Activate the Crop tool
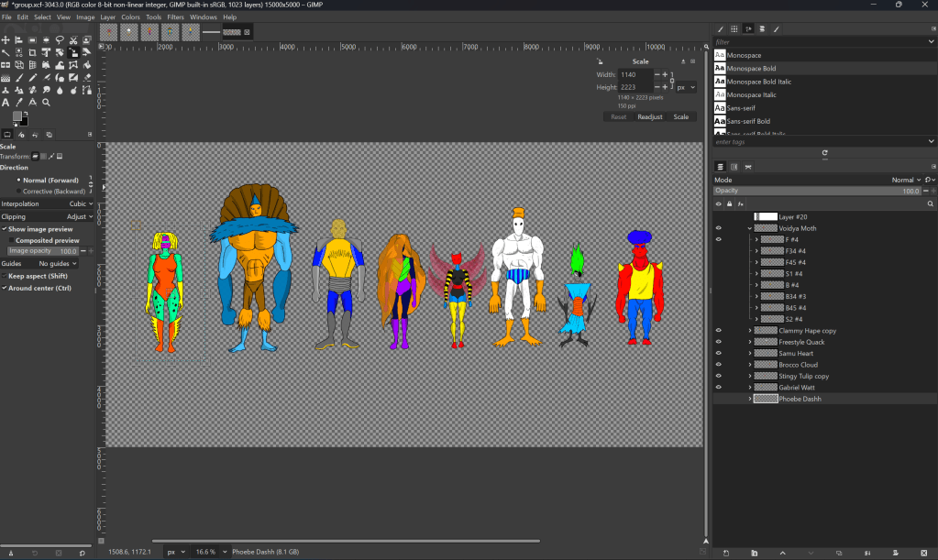This screenshot has height=560, width=938. 33,53
